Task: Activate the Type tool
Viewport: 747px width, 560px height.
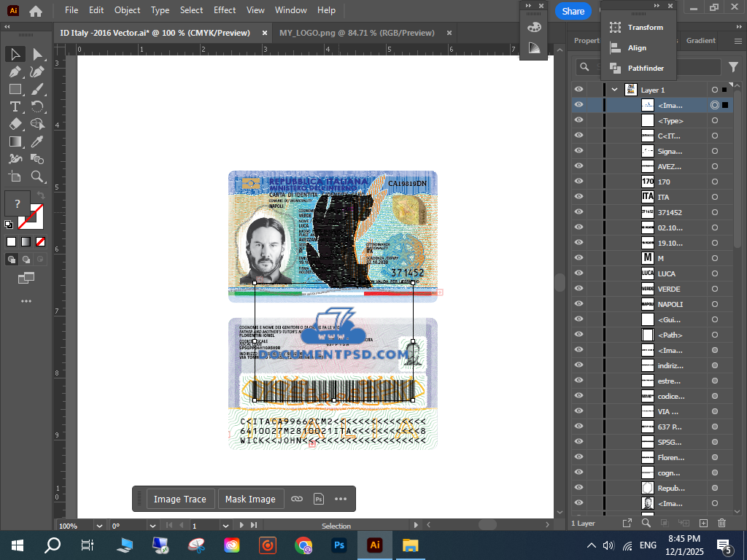Action: [x=15, y=107]
